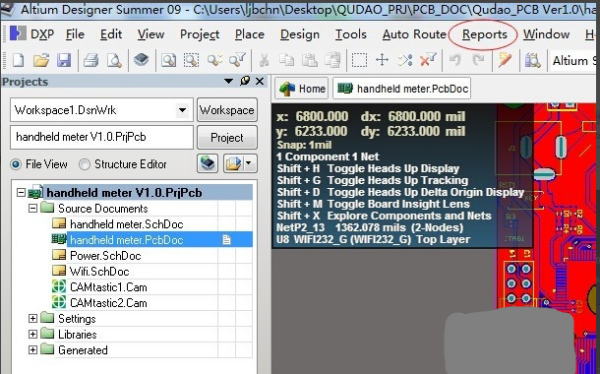This screenshot has width=600, height=374.
Task: Click the Browse Component Libraries icon
Action: (532, 60)
